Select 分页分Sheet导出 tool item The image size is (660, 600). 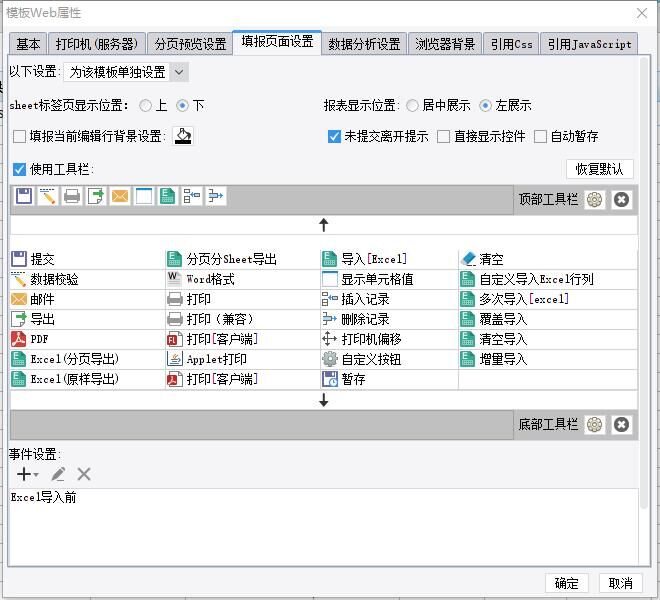[243, 259]
